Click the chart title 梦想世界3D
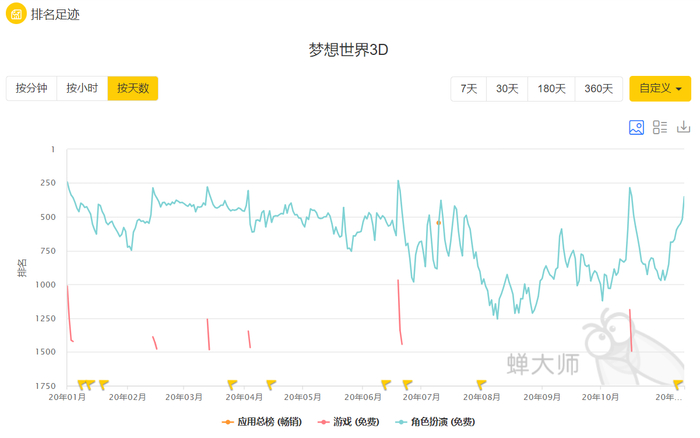Viewport: 700px width, 438px height. coord(349,50)
